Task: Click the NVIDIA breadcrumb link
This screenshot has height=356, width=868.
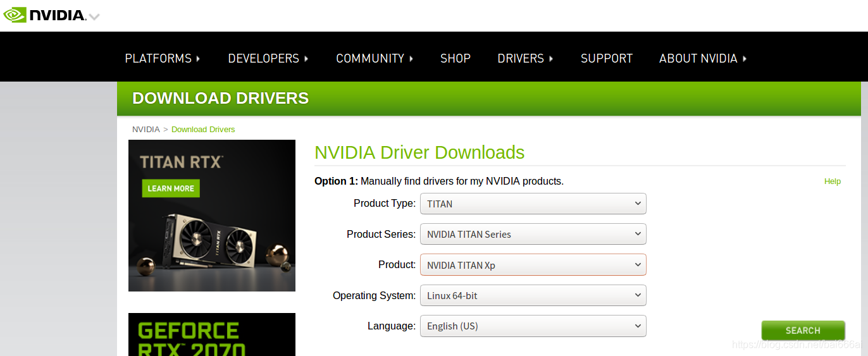Action: point(146,129)
